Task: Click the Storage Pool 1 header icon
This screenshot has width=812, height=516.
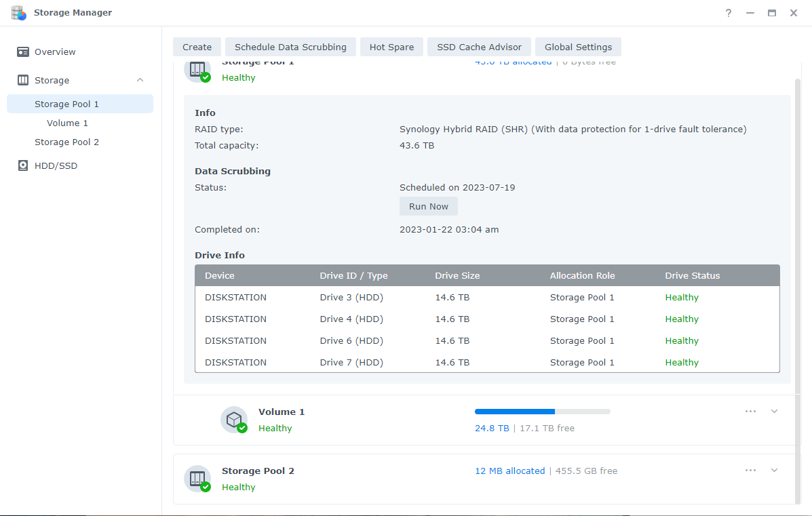Action: 197,71
